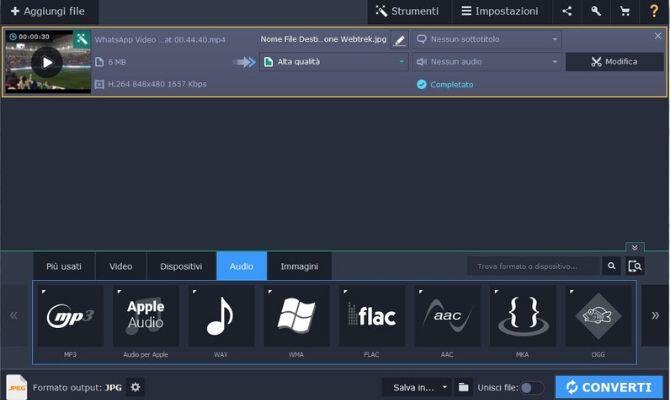This screenshot has height=400, width=670.
Task: Select the FLAC format icon
Action: (x=371, y=317)
